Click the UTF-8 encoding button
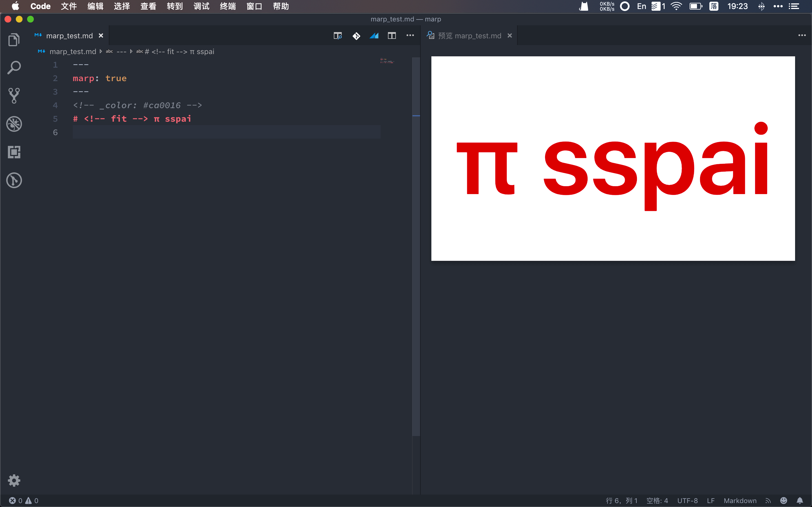The image size is (812, 507). (x=687, y=501)
